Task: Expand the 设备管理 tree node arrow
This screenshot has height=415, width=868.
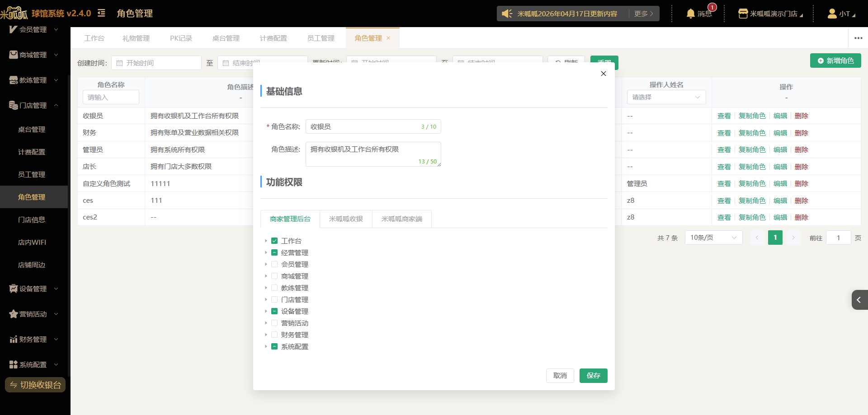Action: pyautogui.click(x=266, y=311)
